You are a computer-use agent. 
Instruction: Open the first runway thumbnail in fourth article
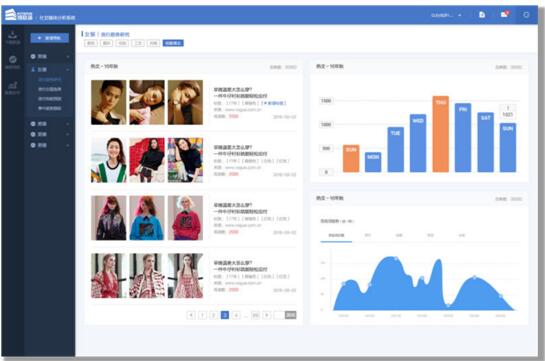(x=108, y=276)
